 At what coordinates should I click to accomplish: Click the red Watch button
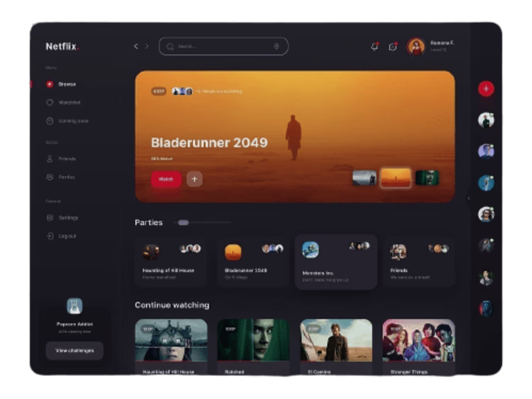click(166, 179)
